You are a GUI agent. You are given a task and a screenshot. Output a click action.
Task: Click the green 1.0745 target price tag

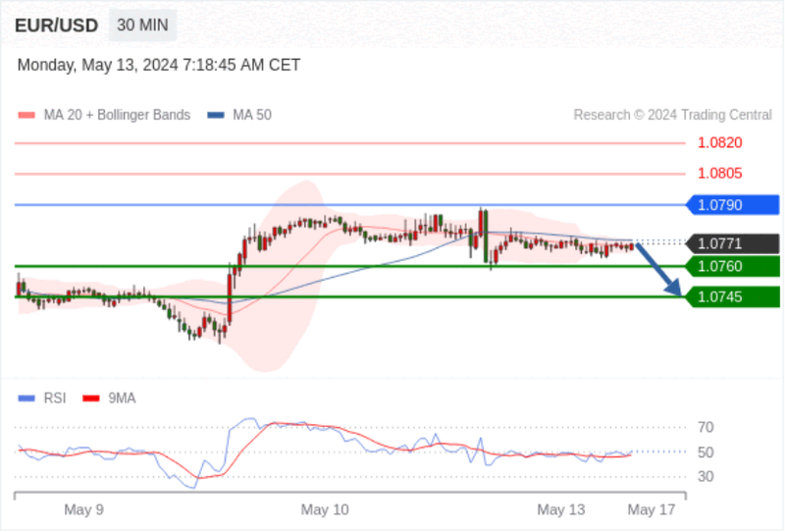[x=733, y=297]
